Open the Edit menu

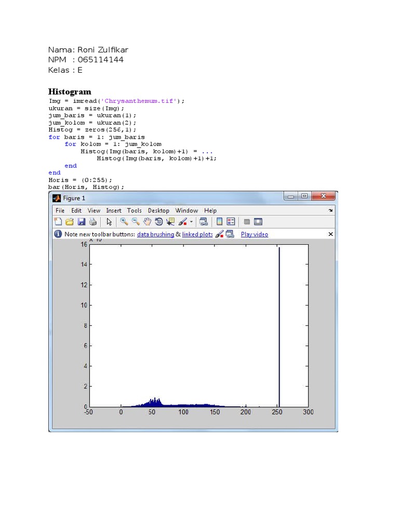click(76, 210)
